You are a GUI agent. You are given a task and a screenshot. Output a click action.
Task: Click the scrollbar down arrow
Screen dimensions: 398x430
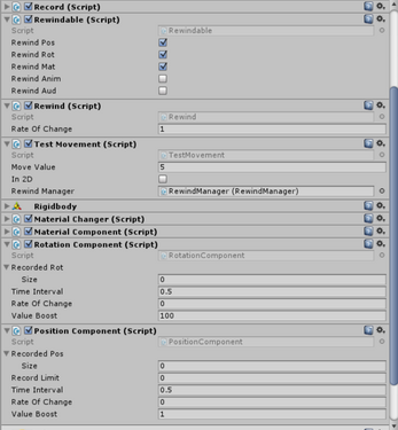coord(394,426)
